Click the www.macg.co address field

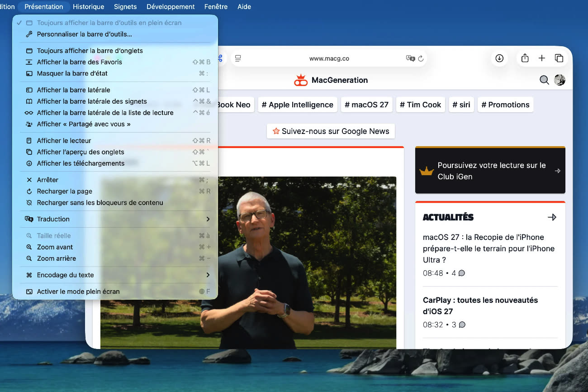[x=329, y=58]
